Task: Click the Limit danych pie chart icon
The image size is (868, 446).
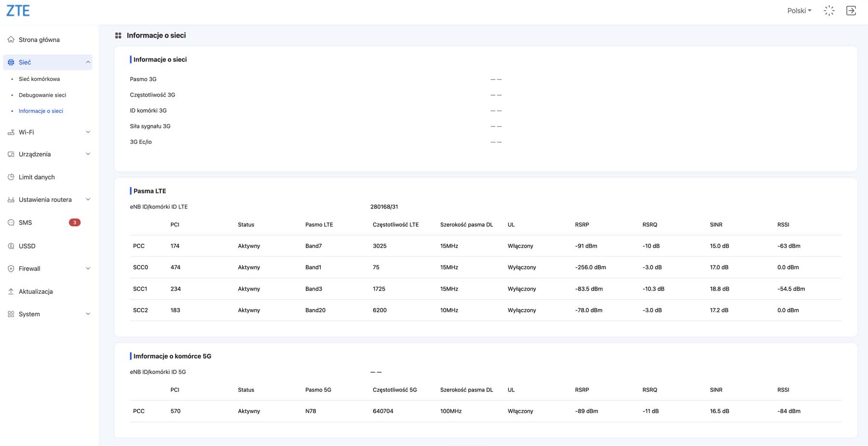Action: tap(11, 177)
